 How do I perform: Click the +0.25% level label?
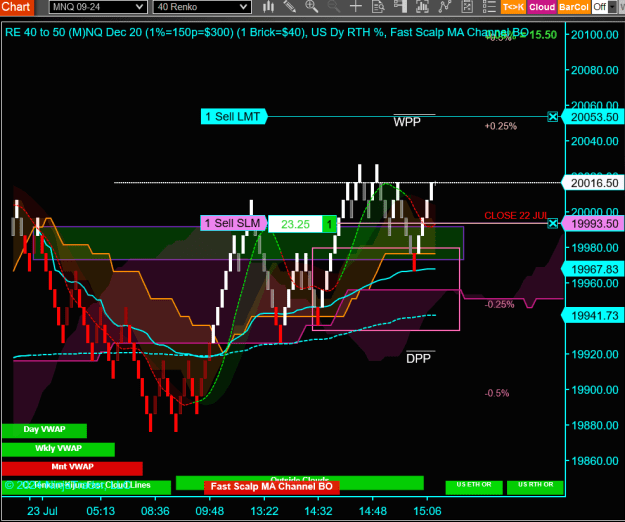[x=501, y=126]
